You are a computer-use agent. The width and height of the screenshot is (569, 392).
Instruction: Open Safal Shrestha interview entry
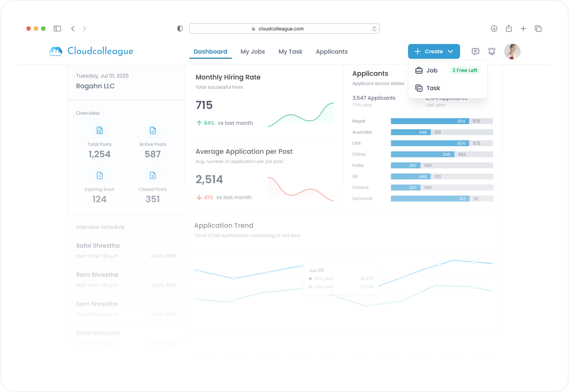point(98,246)
